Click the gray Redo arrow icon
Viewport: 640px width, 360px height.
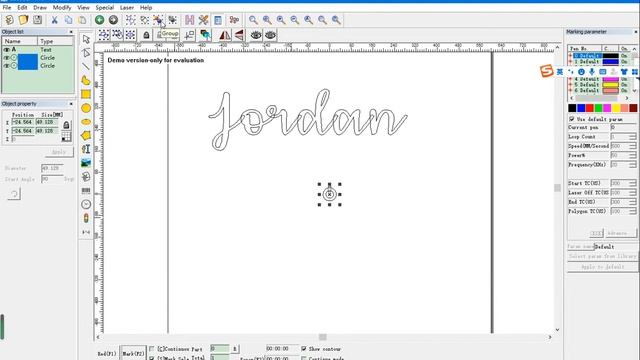113,20
